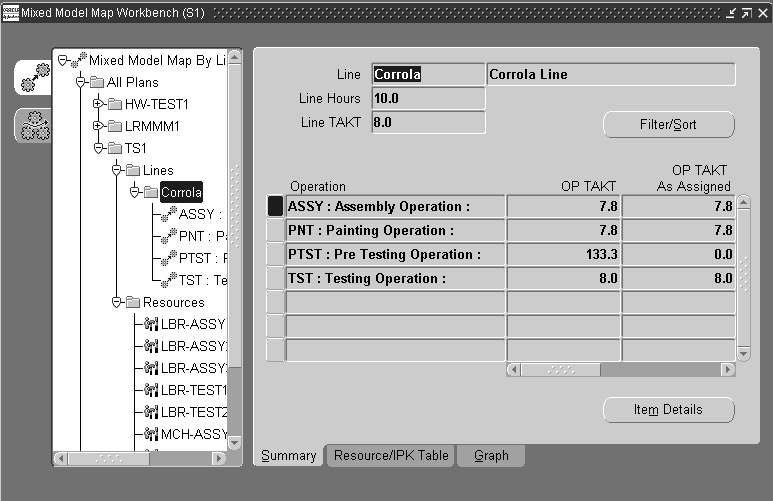
Task: Collapse the Corrola line node
Action: [x=135, y=192]
